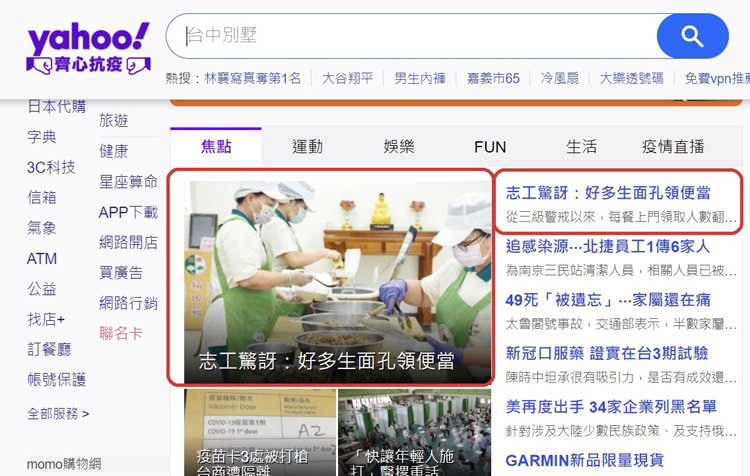This screenshot has width=750, height=476.
Task: Click trending search 林襄寫真奪第1名
Action: coord(253,78)
